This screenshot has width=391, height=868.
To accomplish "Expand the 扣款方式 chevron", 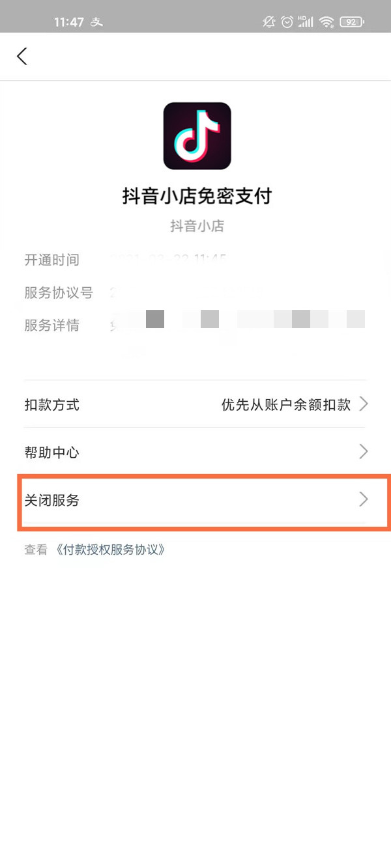I will [364, 404].
